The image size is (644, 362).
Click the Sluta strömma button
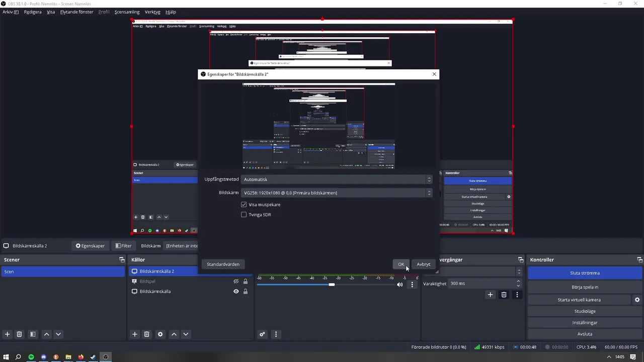(x=585, y=273)
